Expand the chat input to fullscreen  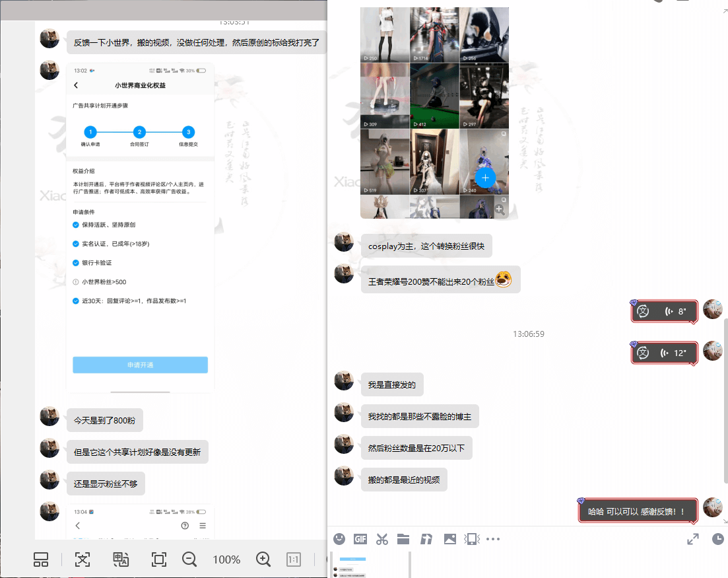[x=692, y=538]
